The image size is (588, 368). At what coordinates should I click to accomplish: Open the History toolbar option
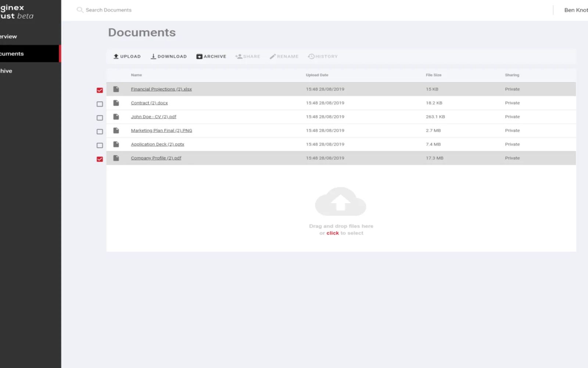click(323, 56)
